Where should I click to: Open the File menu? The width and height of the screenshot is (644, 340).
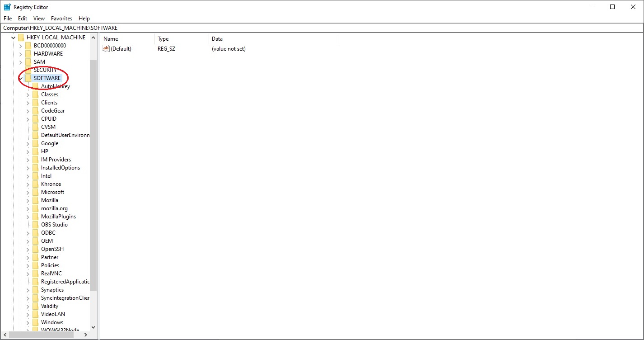[x=7, y=19]
